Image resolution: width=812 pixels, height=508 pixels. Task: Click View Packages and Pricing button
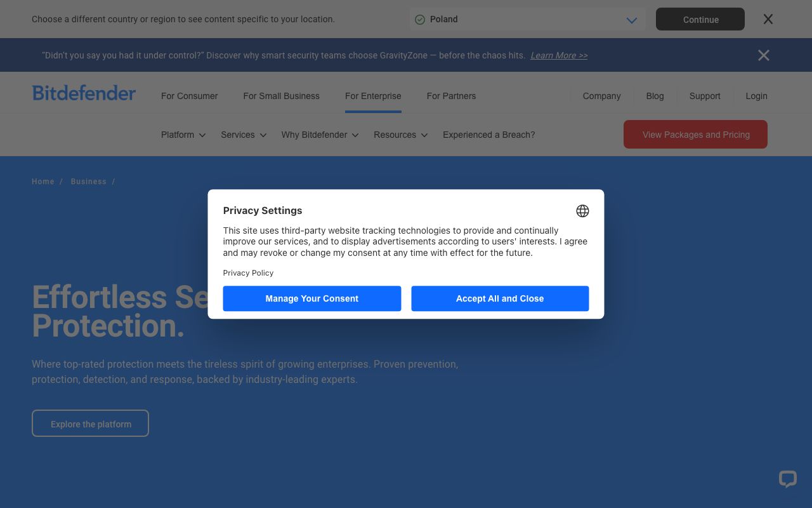point(695,135)
